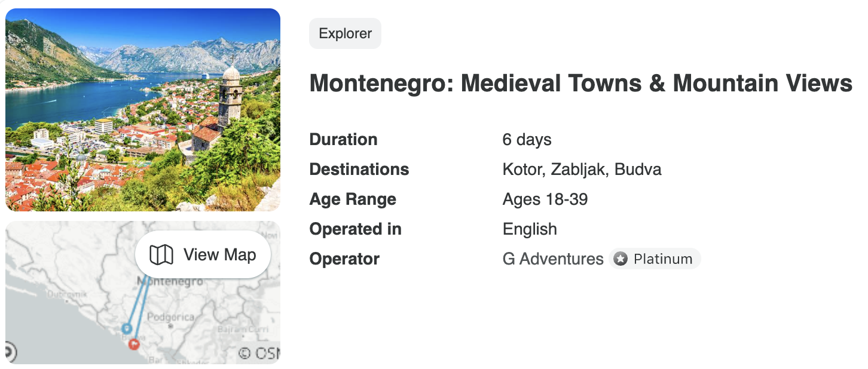The width and height of the screenshot is (868, 369).
Task: Click the Podgorica label on the map
Action: tap(170, 317)
